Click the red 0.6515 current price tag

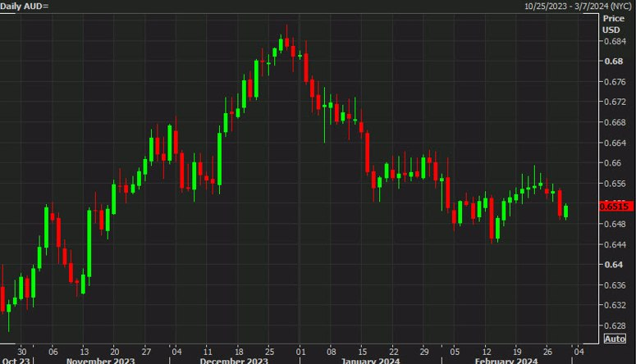tap(615, 207)
